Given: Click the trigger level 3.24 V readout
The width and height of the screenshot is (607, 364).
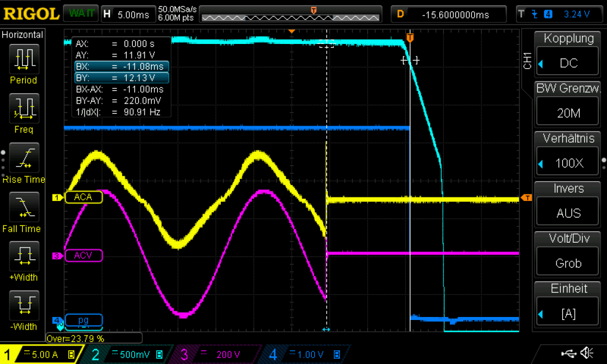Looking at the screenshot, I should coord(577,14).
